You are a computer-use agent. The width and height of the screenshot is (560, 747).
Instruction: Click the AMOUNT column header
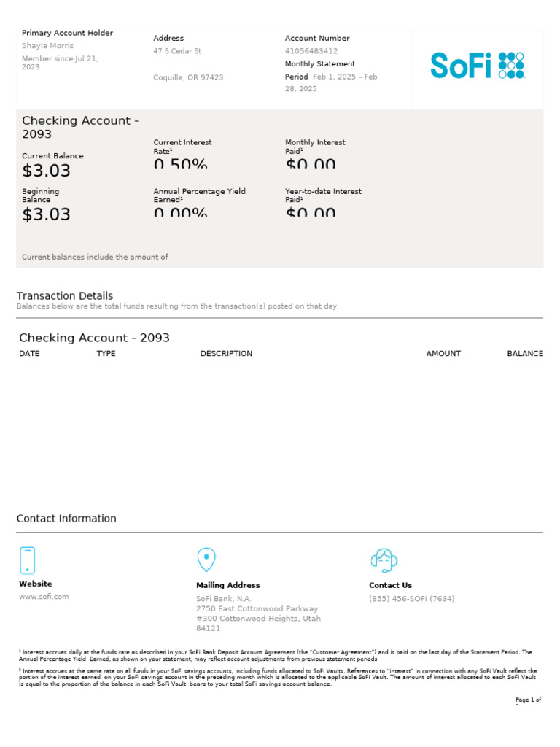pos(443,354)
